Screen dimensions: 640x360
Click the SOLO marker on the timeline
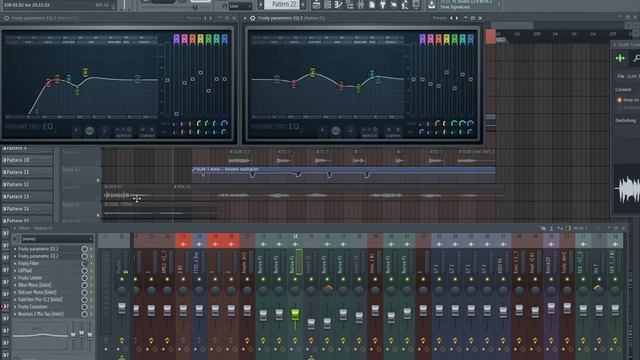tap(500, 40)
